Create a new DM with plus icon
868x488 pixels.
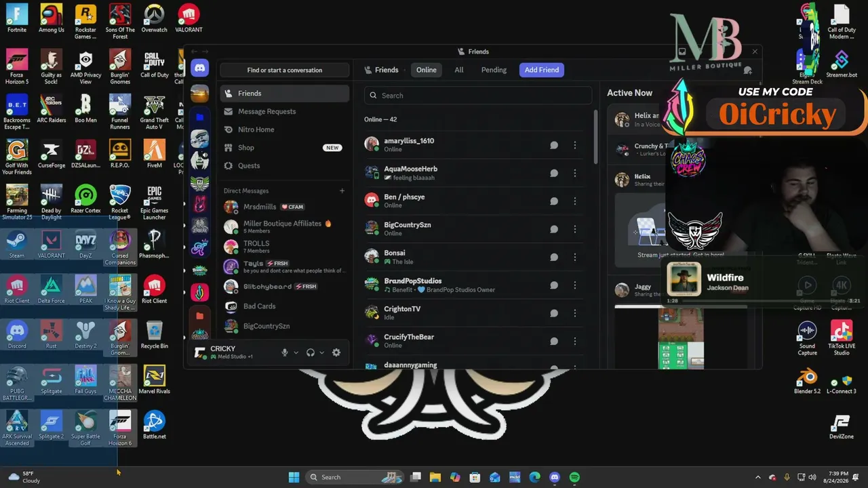pos(342,191)
